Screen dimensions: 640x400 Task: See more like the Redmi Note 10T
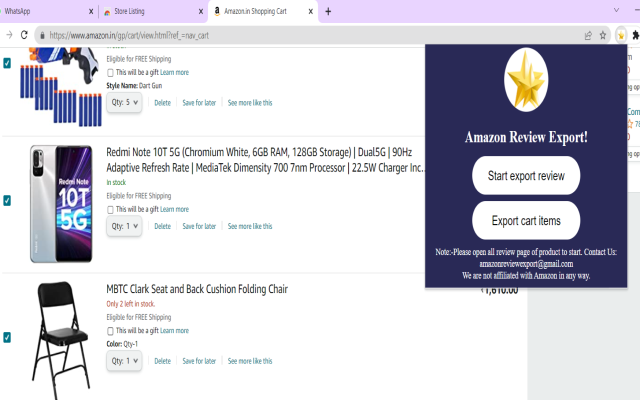pos(250,226)
